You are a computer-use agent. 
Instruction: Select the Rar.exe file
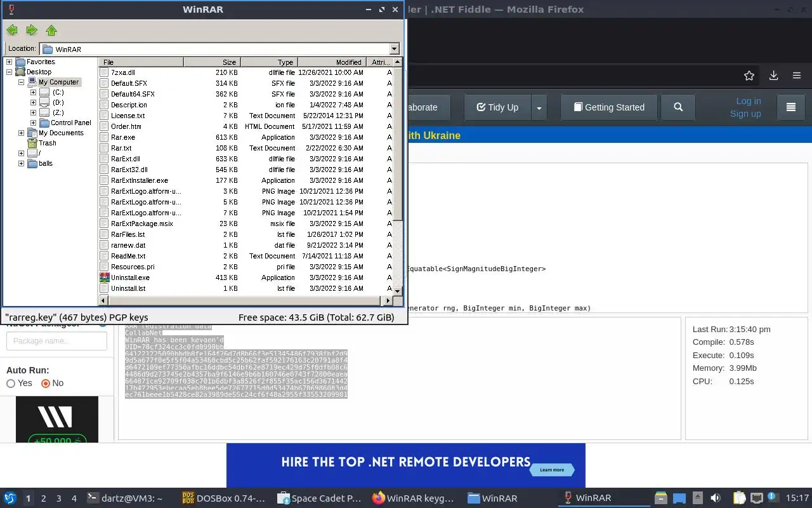pyautogui.click(x=122, y=137)
